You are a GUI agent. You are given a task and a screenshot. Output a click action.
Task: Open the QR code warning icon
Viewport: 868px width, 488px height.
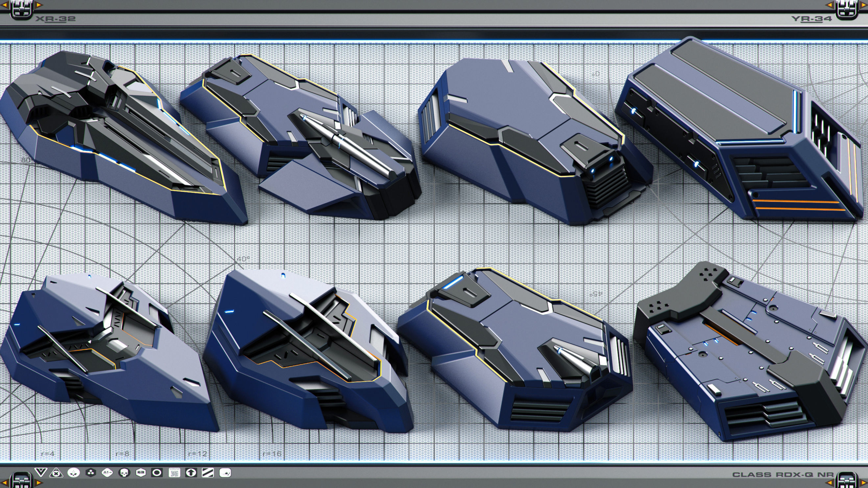(174, 473)
